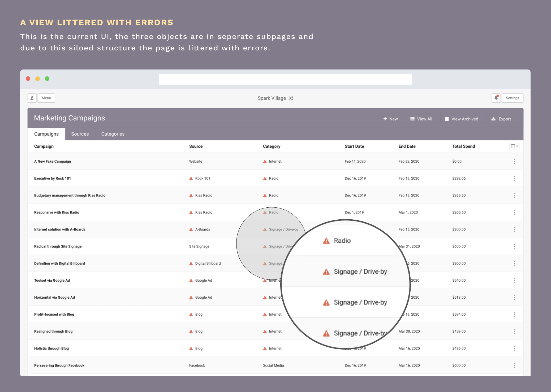Click the warning triangle beside Holistic through Blog
Screen dimensions: 551x392
pos(191,348)
